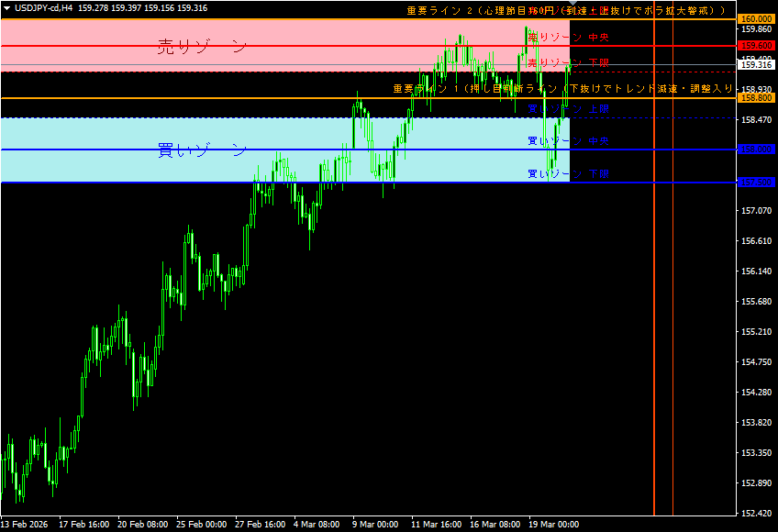Click the large 売りゾーン zone label
Image resolution: width=778 pixels, height=532 pixels.
coord(202,48)
